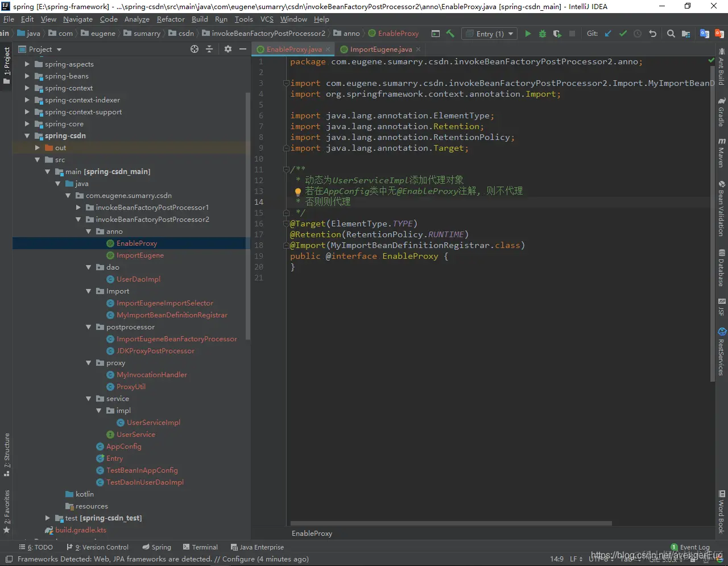
Task: Open the Refactor menu
Action: pos(171,19)
